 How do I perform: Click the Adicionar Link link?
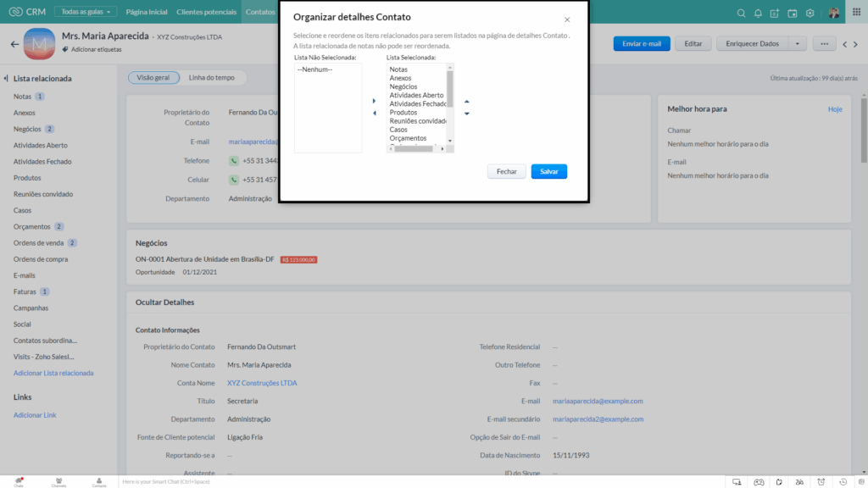coord(35,415)
